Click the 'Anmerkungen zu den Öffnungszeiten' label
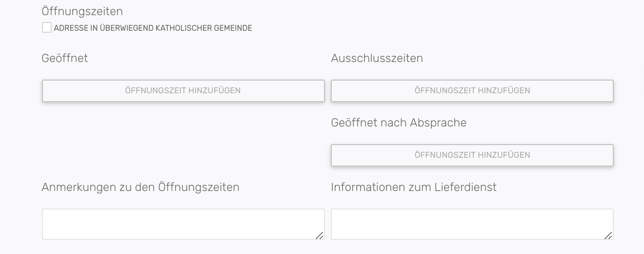644x254 pixels. coord(141,187)
